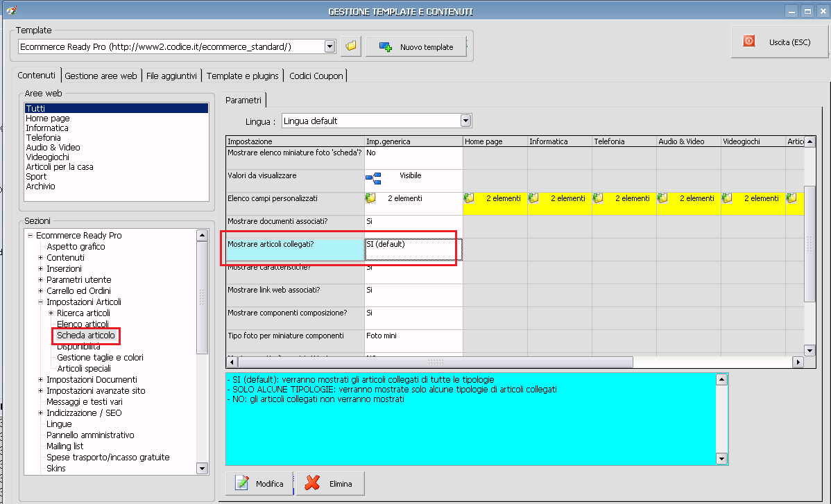The height and width of the screenshot is (504, 831).
Task: Open the Lingua default dropdown
Action: pos(465,121)
